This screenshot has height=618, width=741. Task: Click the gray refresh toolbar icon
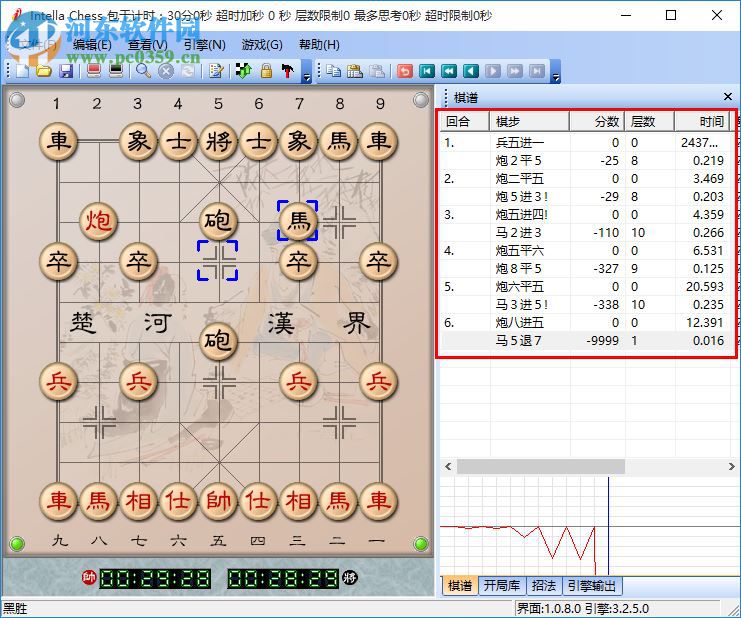click(x=188, y=71)
